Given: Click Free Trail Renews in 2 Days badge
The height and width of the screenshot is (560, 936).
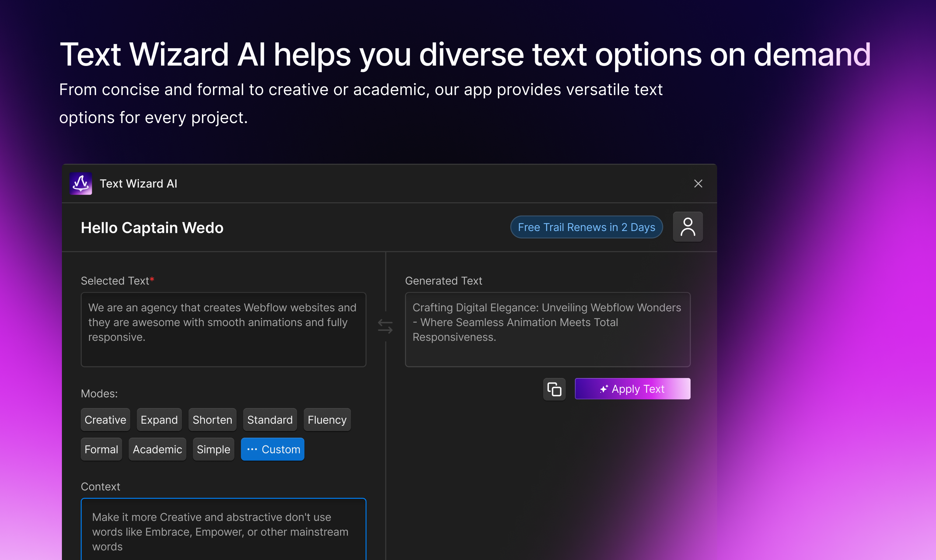Looking at the screenshot, I should pyautogui.click(x=586, y=227).
